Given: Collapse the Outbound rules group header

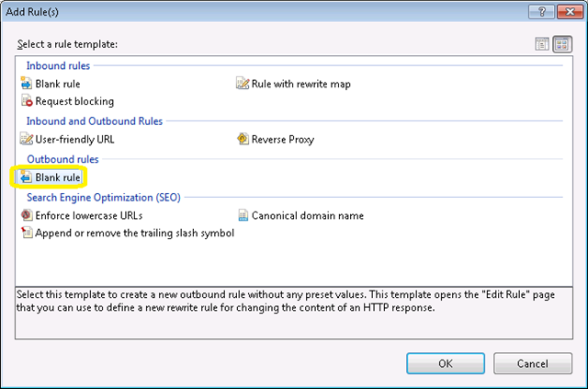Looking at the screenshot, I should pos(62,159).
